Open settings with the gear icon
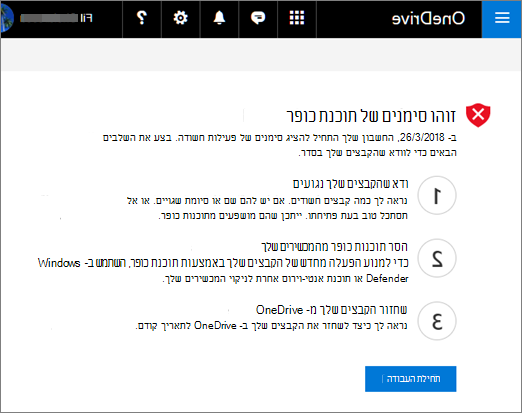522x413 pixels. point(181,18)
